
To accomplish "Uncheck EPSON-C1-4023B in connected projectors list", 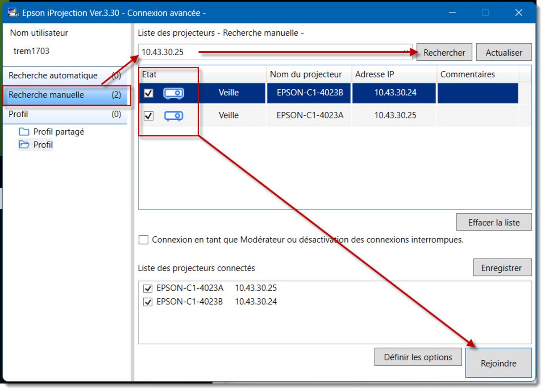I will 148,302.
